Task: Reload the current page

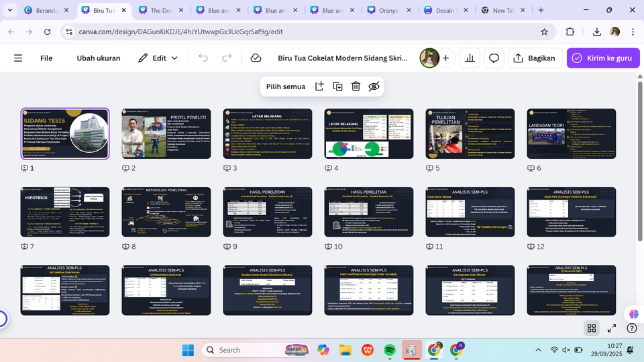Action: (47, 32)
